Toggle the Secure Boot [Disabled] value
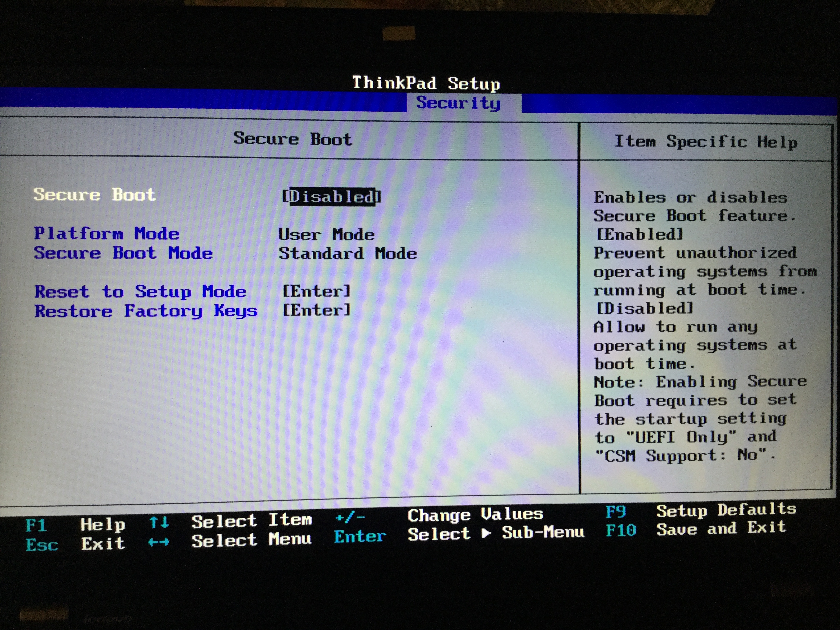This screenshot has width=840, height=630. click(x=331, y=197)
